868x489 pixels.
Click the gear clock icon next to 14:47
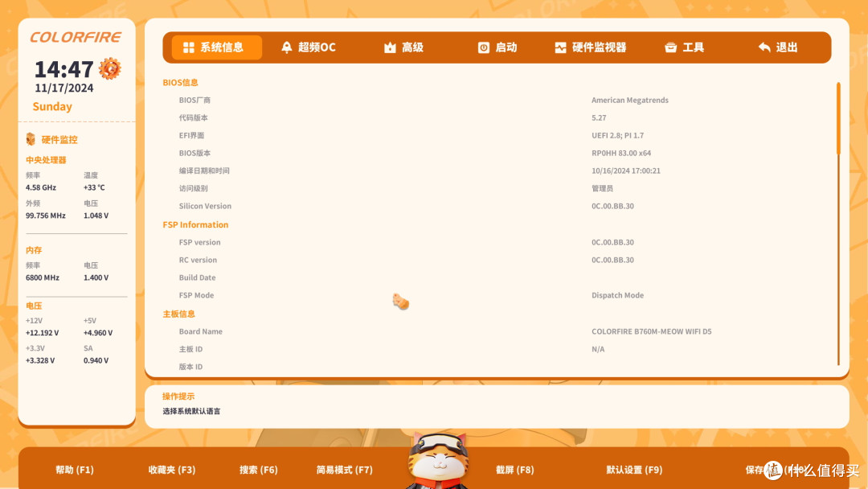(109, 69)
